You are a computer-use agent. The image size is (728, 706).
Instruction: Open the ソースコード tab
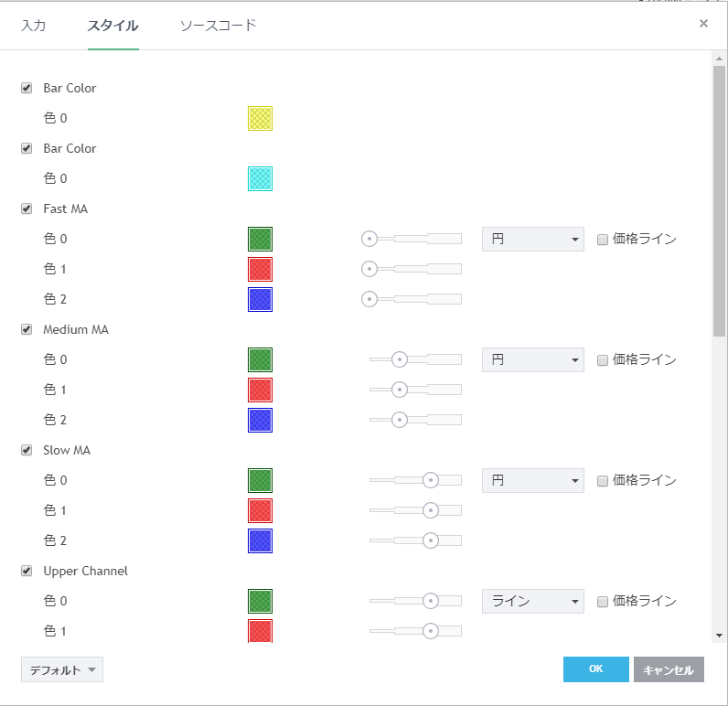(x=218, y=26)
